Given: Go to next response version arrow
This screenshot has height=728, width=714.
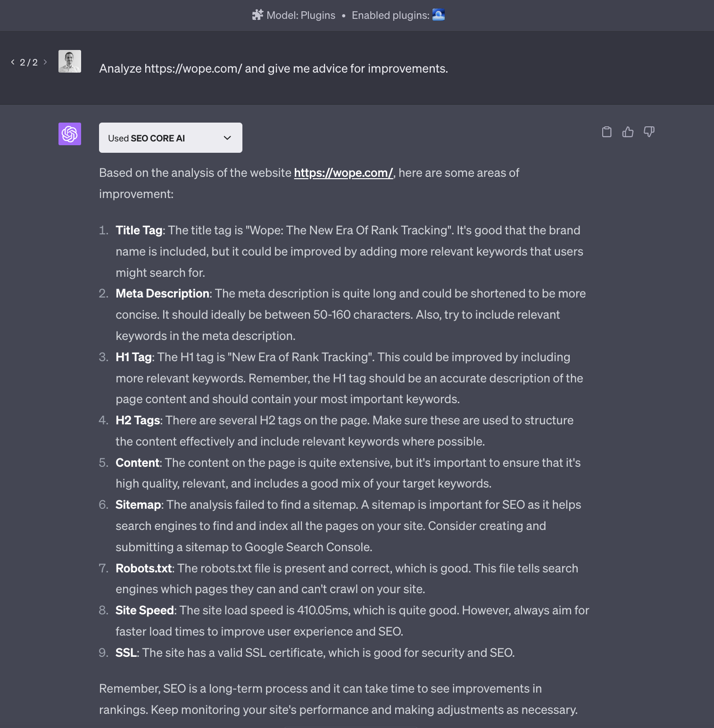Looking at the screenshot, I should coord(45,62).
